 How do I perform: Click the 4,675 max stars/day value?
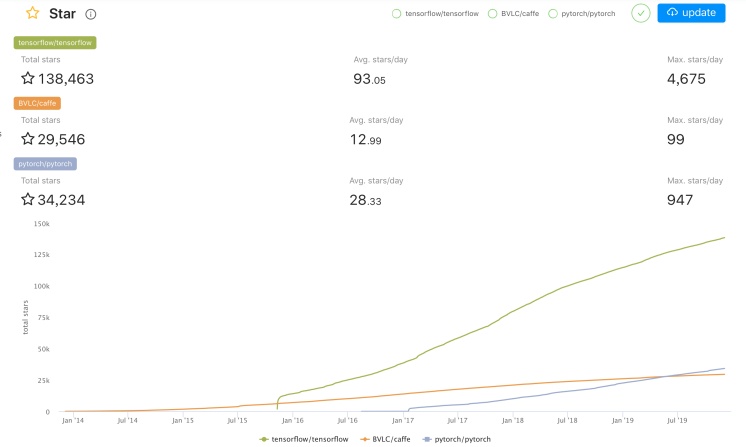click(x=686, y=78)
